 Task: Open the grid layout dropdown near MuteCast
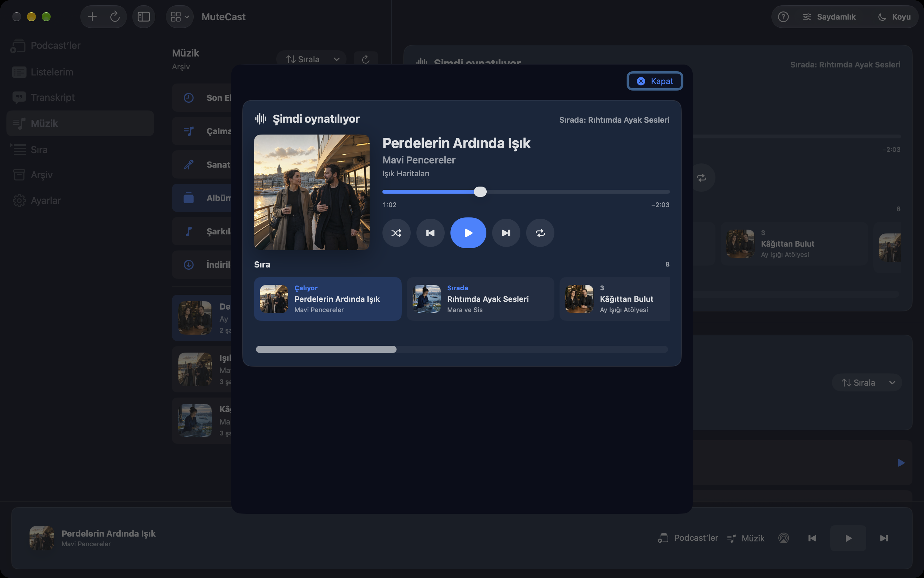coord(179,16)
